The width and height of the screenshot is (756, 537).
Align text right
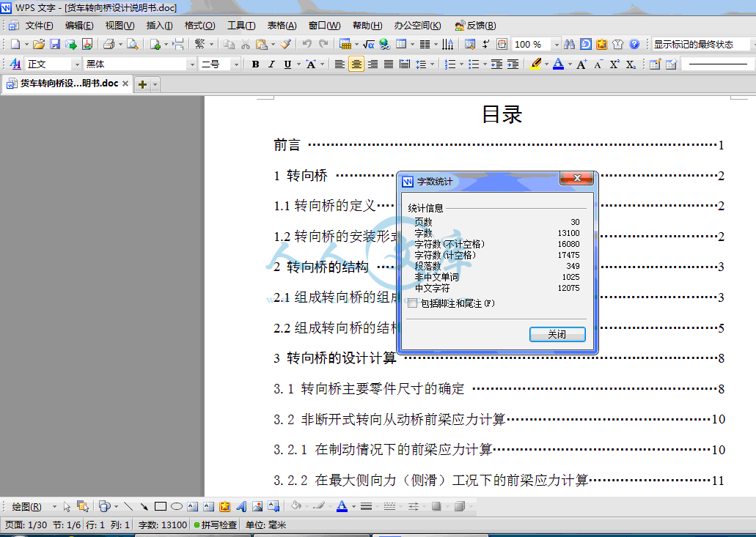[x=373, y=64]
